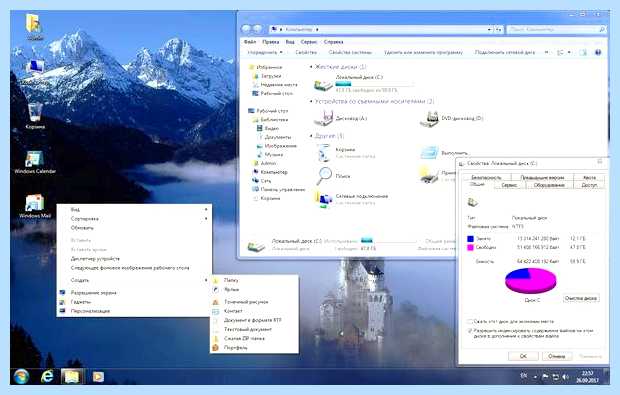The height and width of the screenshot is (395, 620).
Task: Switch to Оборудование tab in properties dialog
Action: pyautogui.click(x=549, y=185)
